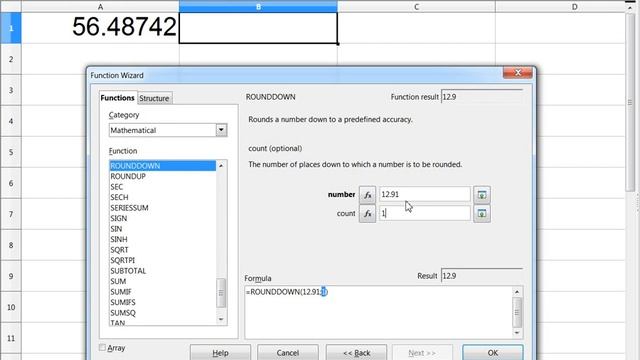Select SQRTPI in function list
This screenshot has height=360, width=640.
[162, 260]
